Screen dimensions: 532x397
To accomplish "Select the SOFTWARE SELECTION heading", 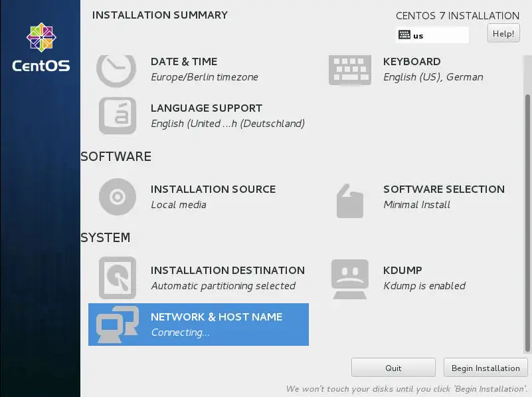I will click(444, 189).
